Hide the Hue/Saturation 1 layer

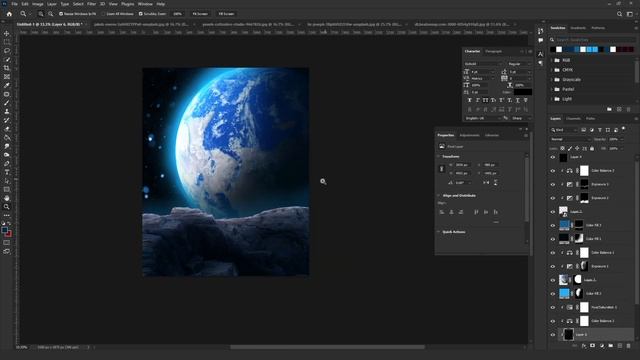[553, 307]
